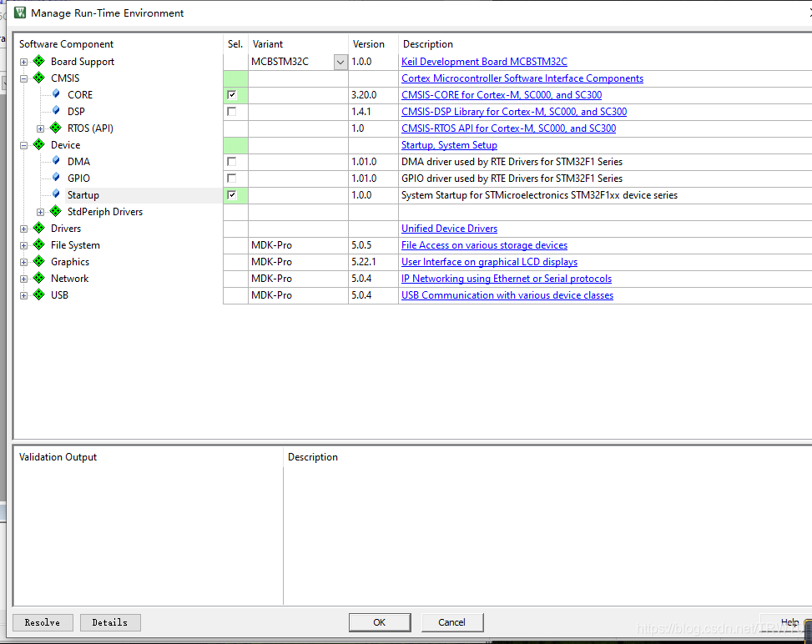Screen dimensions: 812x644
Task: Click the Device green diamond icon
Action: 39,144
